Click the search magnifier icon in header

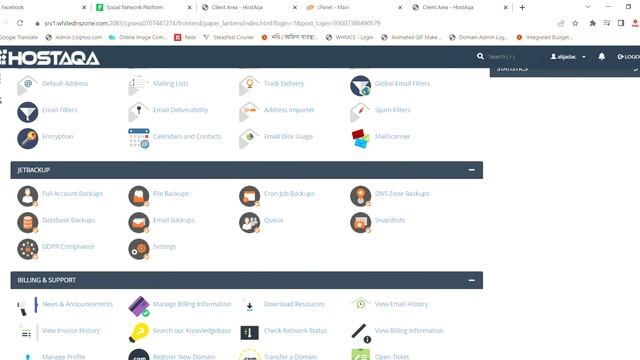coord(480,56)
